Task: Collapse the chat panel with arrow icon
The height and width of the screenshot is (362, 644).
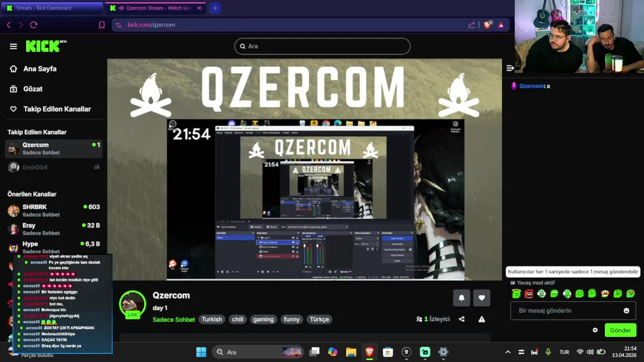Action: [510, 68]
